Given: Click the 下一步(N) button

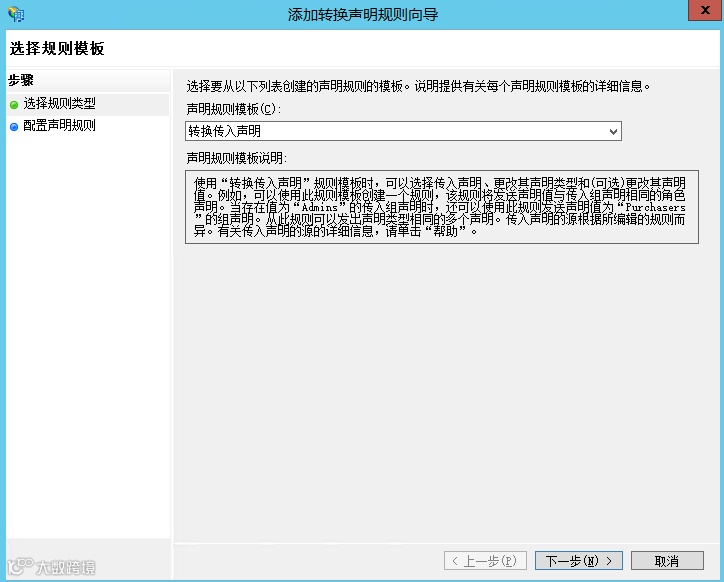Looking at the screenshot, I should tap(579, 561).
